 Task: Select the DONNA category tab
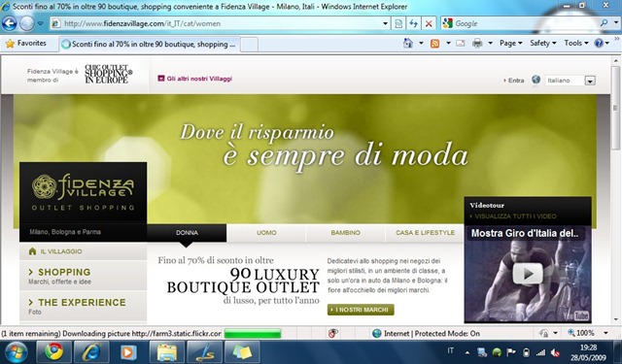tap(187, 233)
